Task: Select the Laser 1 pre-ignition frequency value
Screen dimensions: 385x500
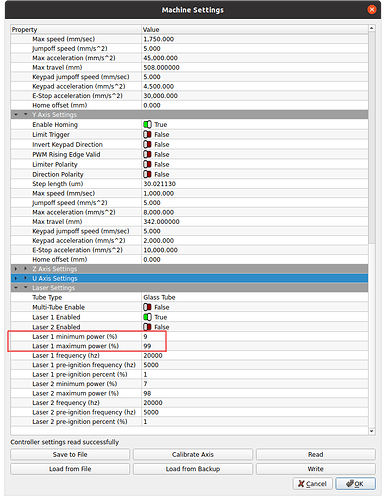Action: point(151,365)
